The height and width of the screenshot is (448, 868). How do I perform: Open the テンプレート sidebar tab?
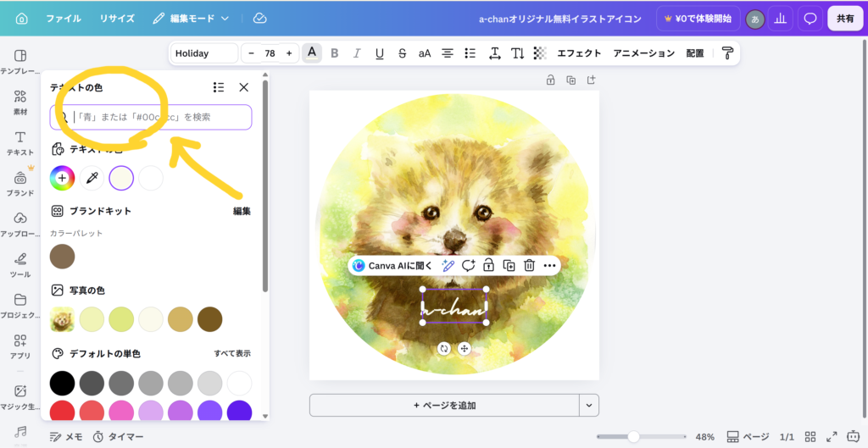click(x=20, y=62)
